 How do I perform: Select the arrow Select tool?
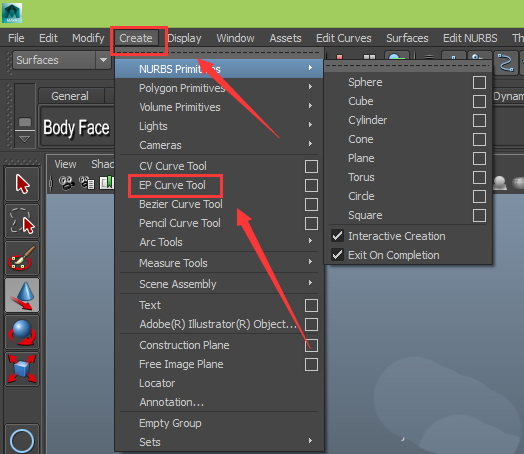[22, 184]
